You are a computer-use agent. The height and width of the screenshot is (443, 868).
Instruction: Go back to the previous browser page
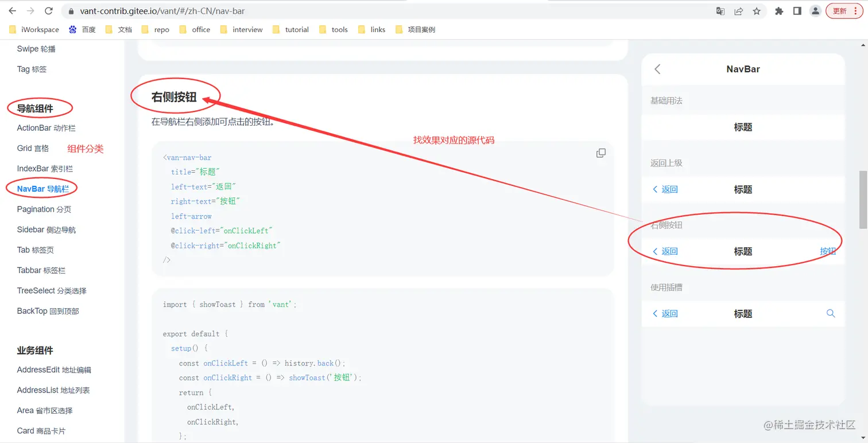click(13, 11)
